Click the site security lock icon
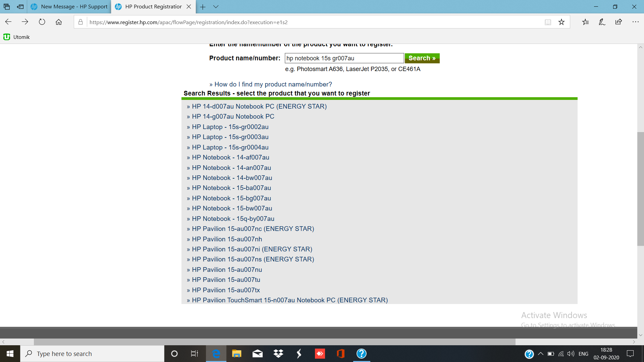Image resolution: width=644 pixels, height=362 pixels. (80, 22)
